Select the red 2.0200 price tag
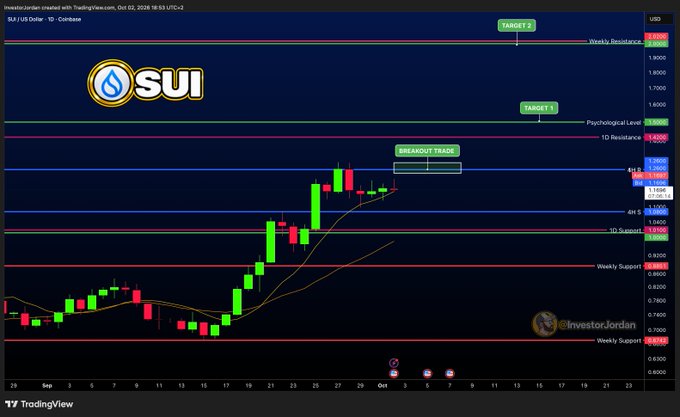Screen dimensions: 680x417 [x=656, y=36]
